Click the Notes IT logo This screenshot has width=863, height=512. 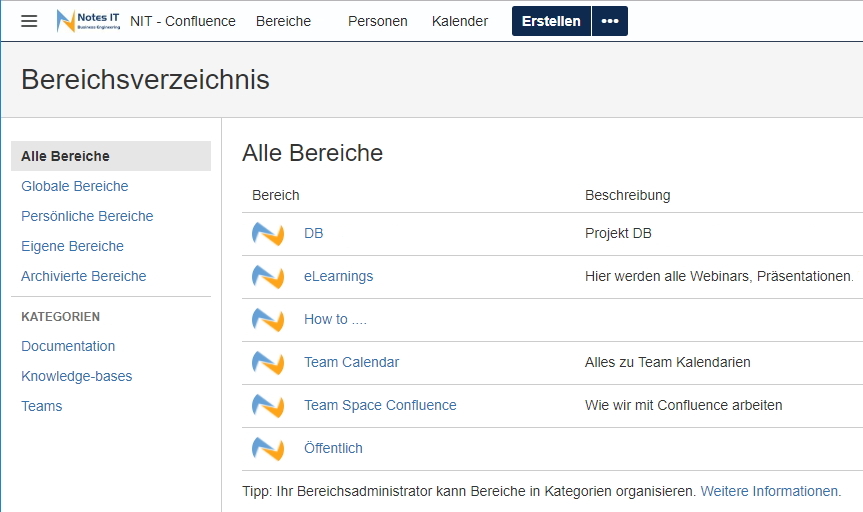(x=89, y=21)
